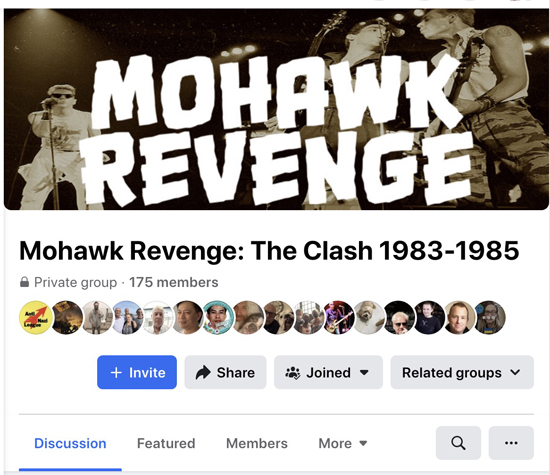
Task: Expand the Related groups chevron
Action: click(x=515, y=372)
